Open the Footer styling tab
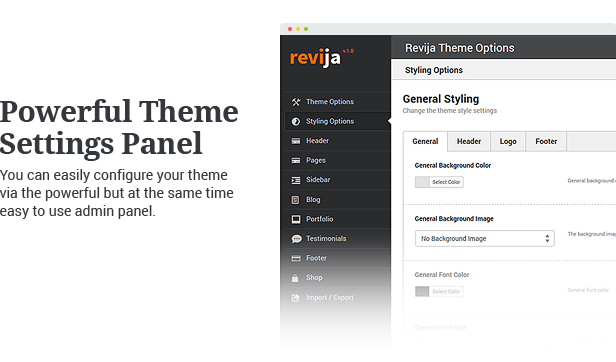 pyautogui.click(x=546, y=141)
